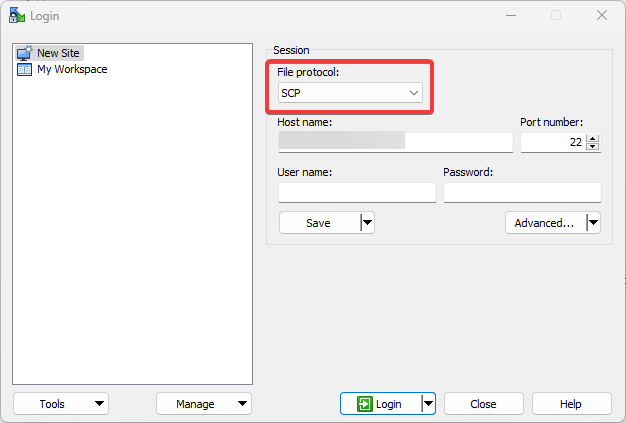
Task: Click the Port number field
Action: tap(553, 142)
